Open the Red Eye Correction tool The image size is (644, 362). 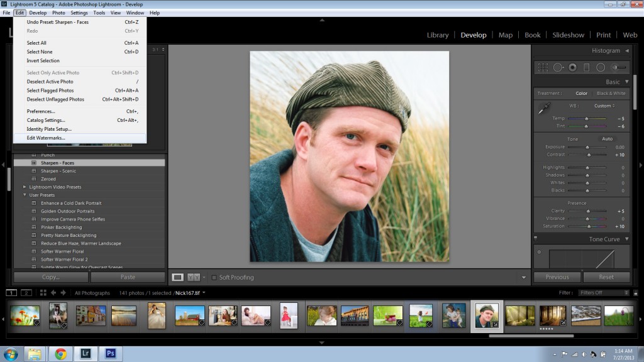(x=572, y=67)
